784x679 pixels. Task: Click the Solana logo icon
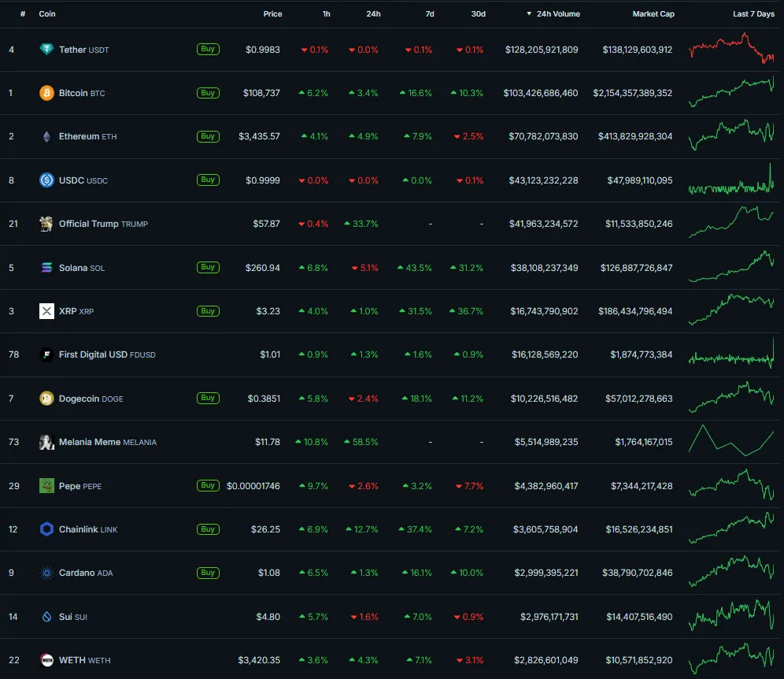(x=46, y=268)
